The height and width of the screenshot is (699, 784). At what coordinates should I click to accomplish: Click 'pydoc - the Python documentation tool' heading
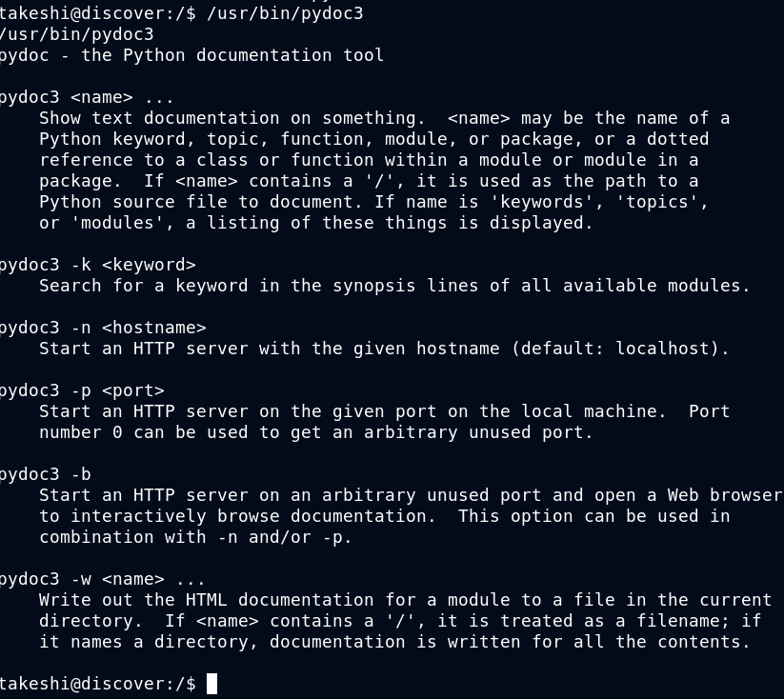tap(191, 55)
